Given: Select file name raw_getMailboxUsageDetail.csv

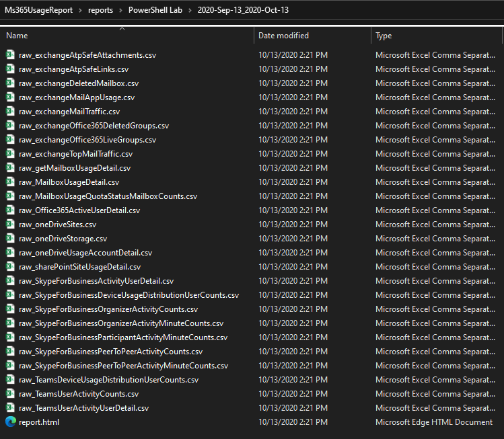Looking at the screenshot, I should pos(75,167).
